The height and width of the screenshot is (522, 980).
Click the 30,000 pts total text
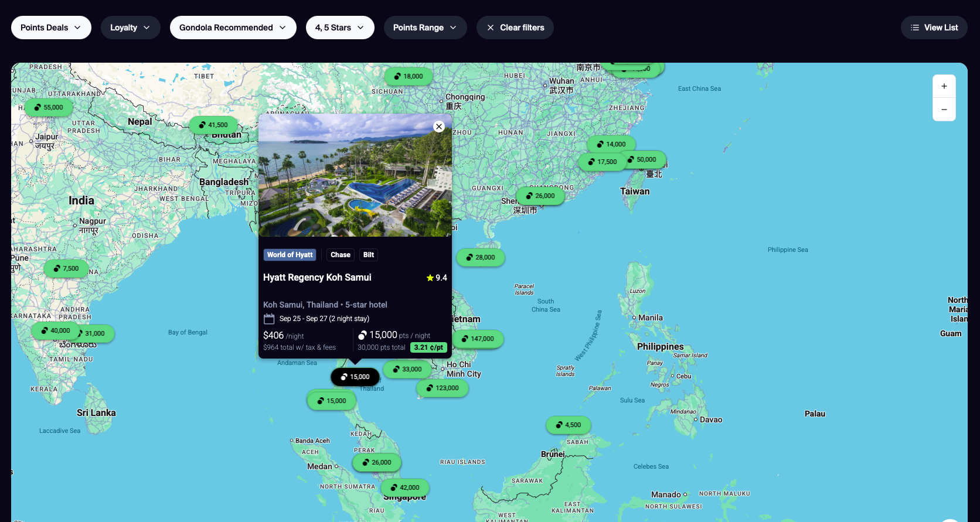pyautogui.click(x=382, y=347)
